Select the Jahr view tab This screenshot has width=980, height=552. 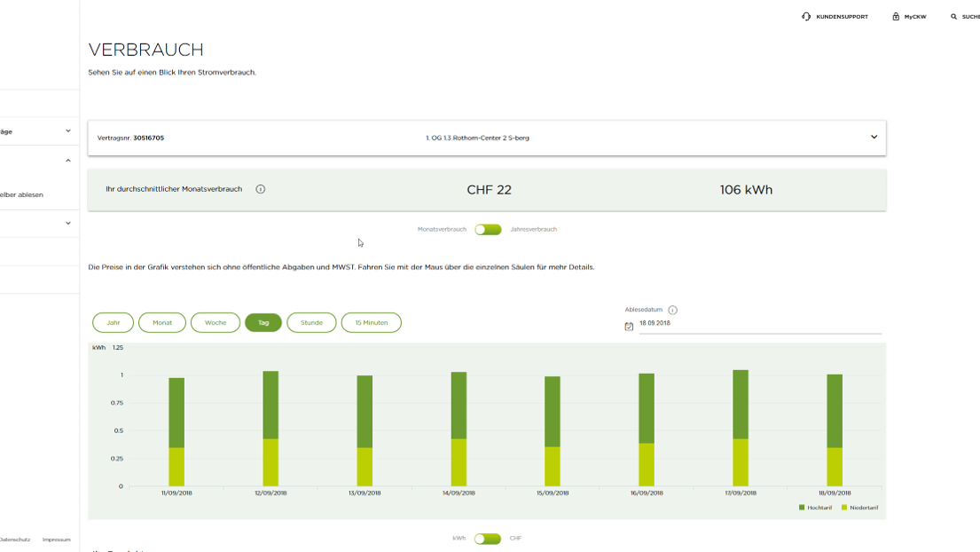pyautogui.click(x=113, y=323)
